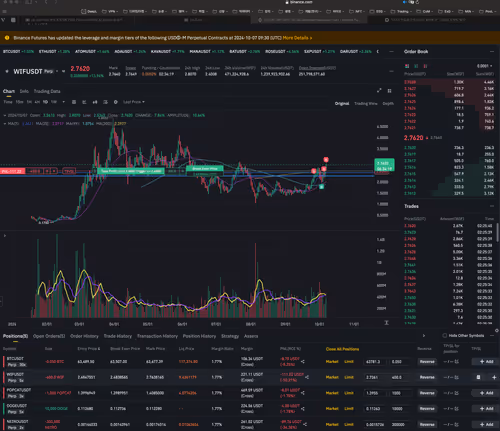Select ROSEUSDT in the ticker strip
This screenshot has width=500, height=431.
tap(275, 52)
